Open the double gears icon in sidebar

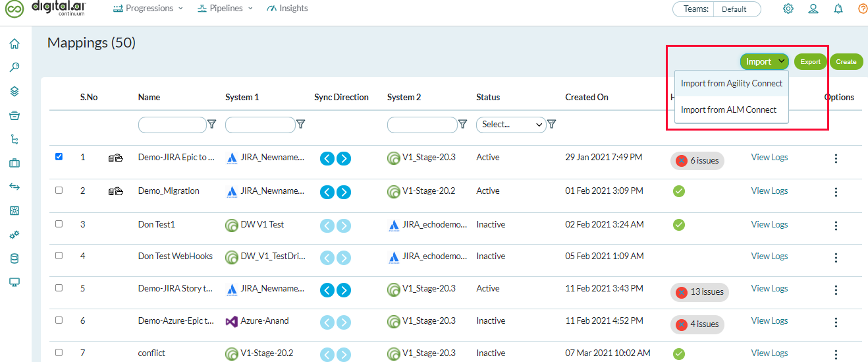click(x=14, y=235)
